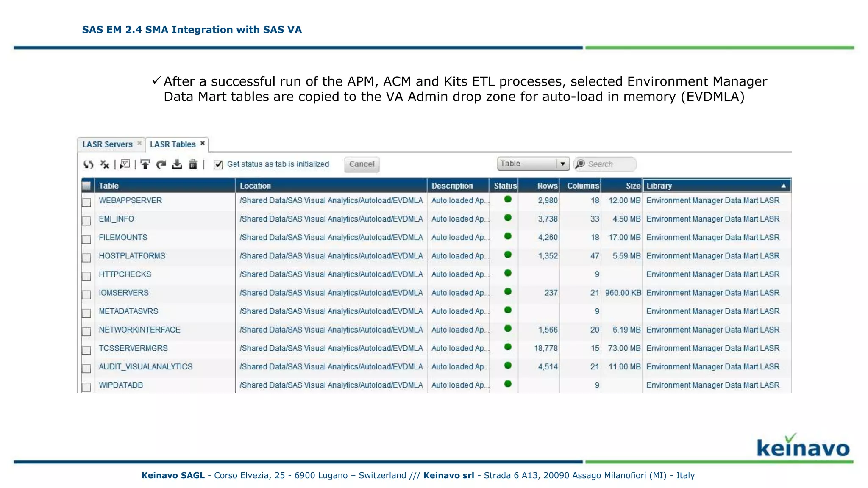
Task: Select the AUDIT_VISUALANALYTICS table name
Action: tap(145, 367)
